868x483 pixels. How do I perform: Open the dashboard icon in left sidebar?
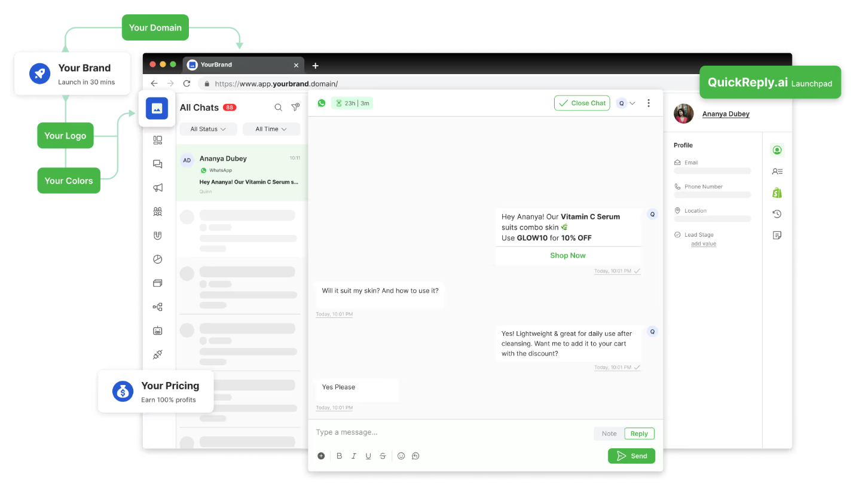(158, 140)
